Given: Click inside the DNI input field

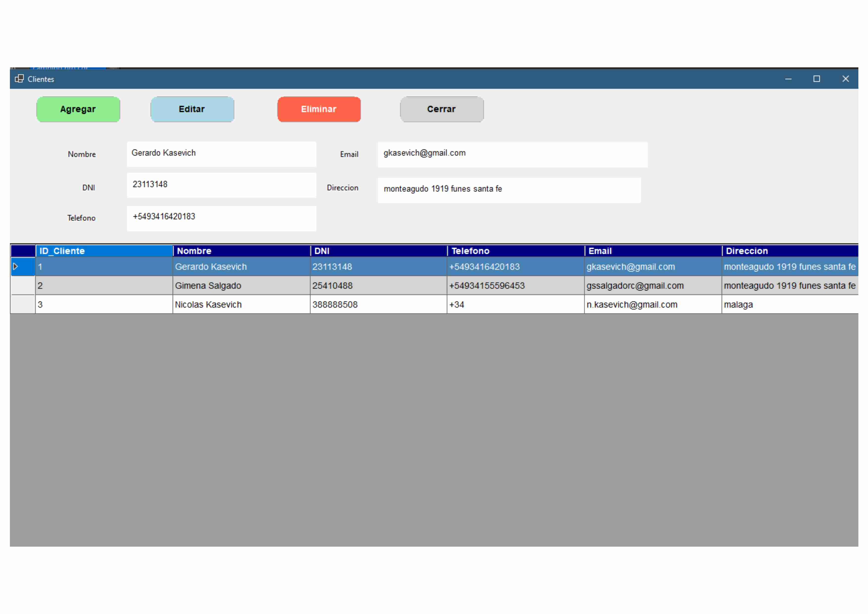Looking at the screenshot, I should [221, 185].
